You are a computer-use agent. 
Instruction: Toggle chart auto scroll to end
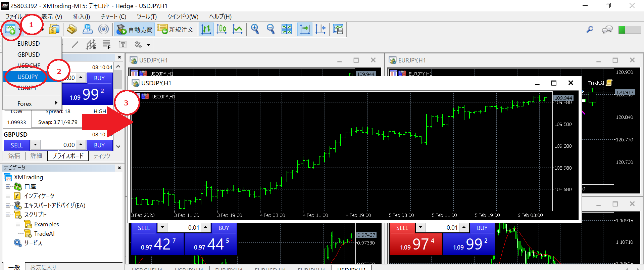(x=305, y=30)
